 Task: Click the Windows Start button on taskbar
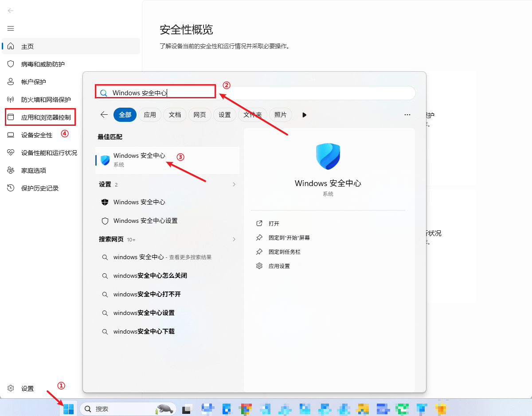(68, 409)
